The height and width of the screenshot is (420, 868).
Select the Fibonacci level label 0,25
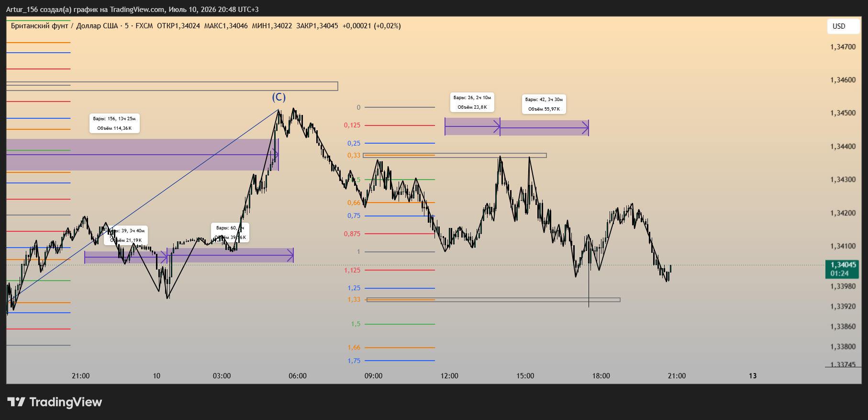click(354, 143)
